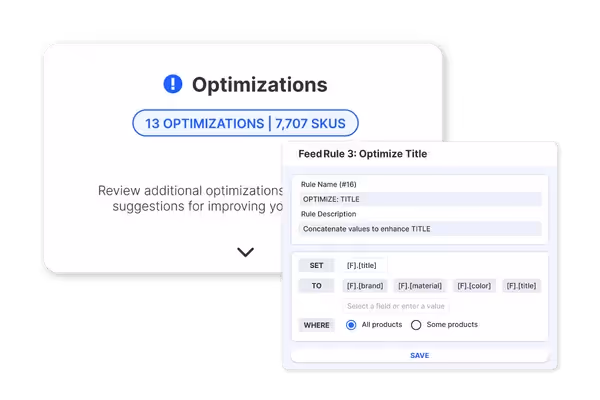Screen dimensions: 600x400
Task: Save the feed rule
Action: [419, 356]
